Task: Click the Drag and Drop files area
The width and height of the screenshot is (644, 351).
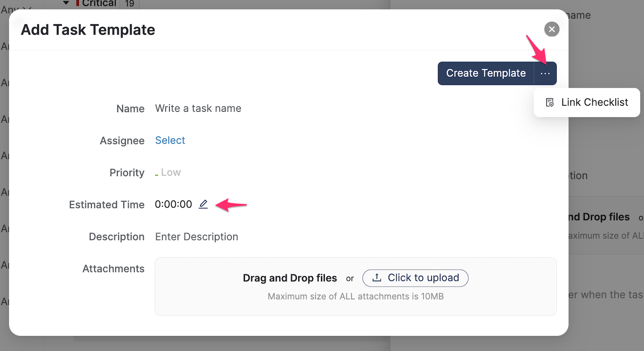Action: (290, 278)
